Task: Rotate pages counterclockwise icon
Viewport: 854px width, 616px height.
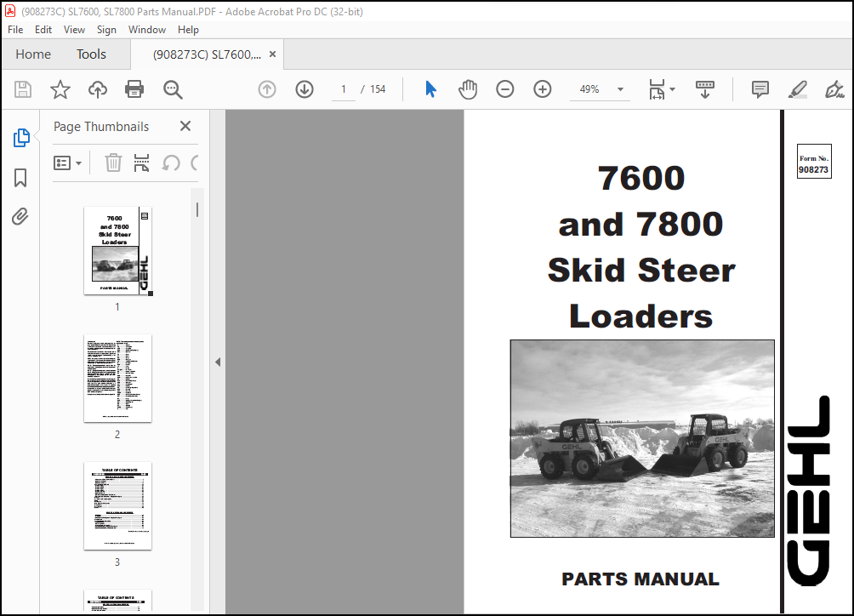Action: coord(170,163)
